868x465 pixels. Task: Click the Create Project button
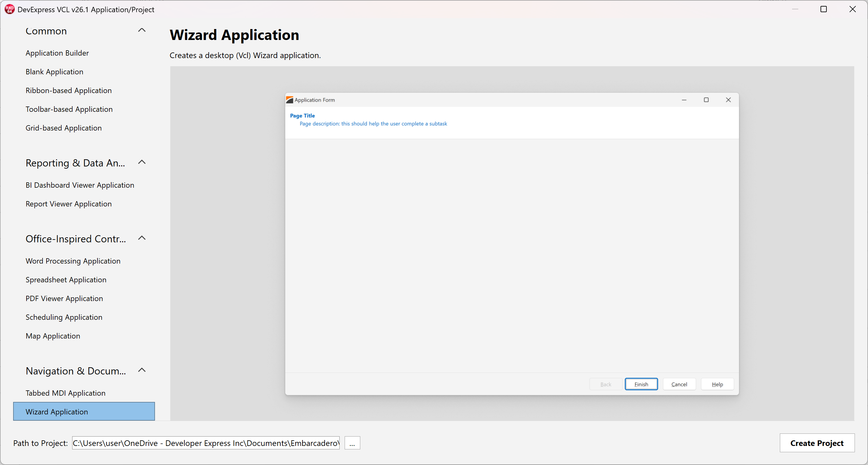pos(817,443)
